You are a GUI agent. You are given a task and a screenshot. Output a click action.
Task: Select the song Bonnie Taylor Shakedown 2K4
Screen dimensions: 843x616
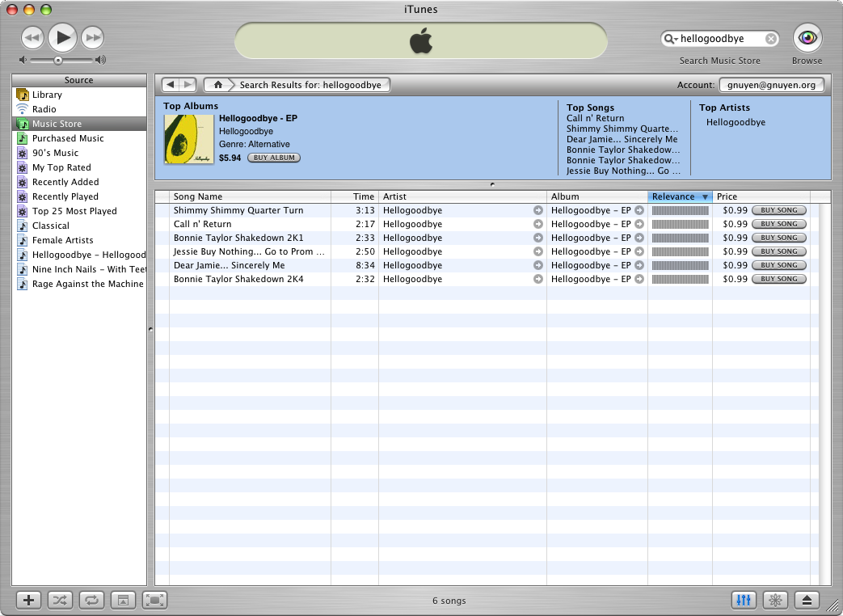238,279
